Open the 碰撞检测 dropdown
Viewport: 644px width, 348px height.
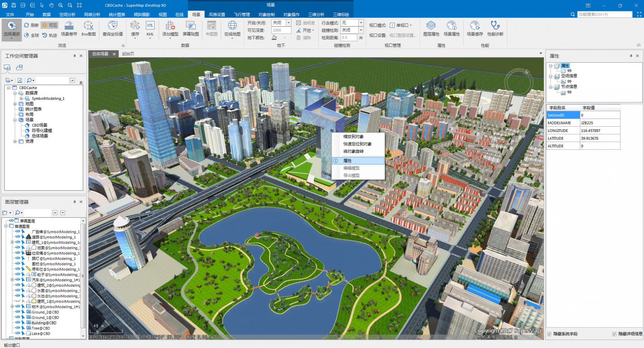click(361, 30)
